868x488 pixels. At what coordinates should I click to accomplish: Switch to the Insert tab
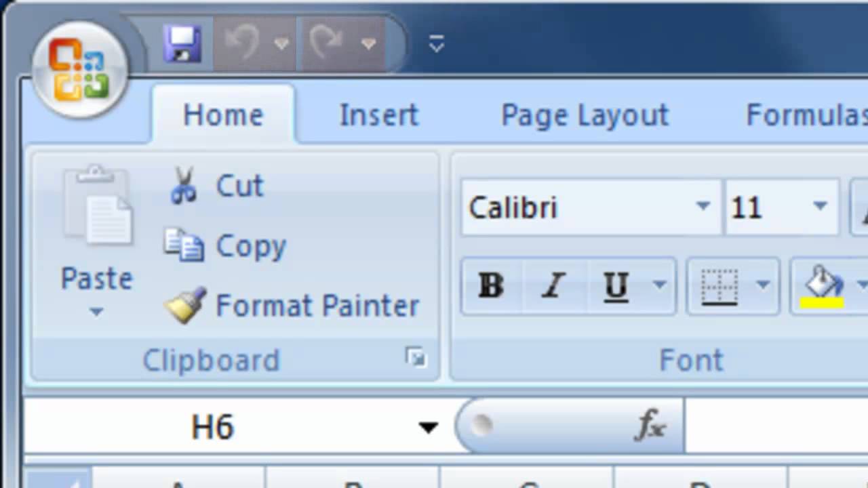(x=378, y=115)
